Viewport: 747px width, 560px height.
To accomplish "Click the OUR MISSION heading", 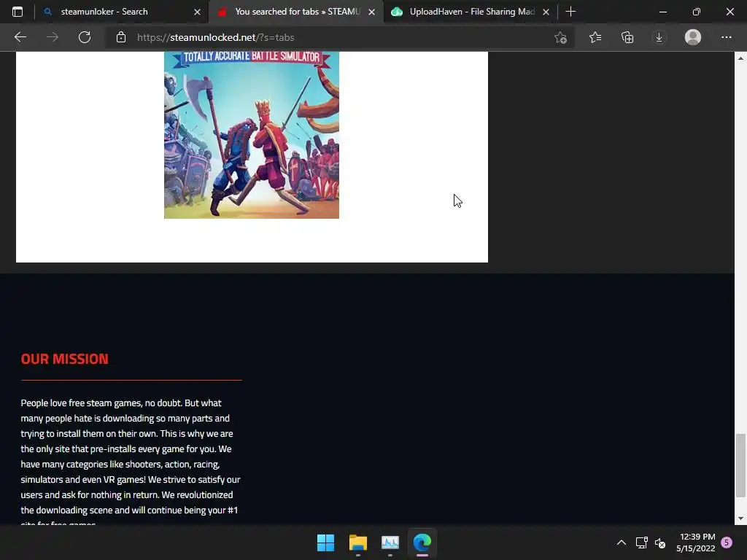I will click(x=65, y=359).
